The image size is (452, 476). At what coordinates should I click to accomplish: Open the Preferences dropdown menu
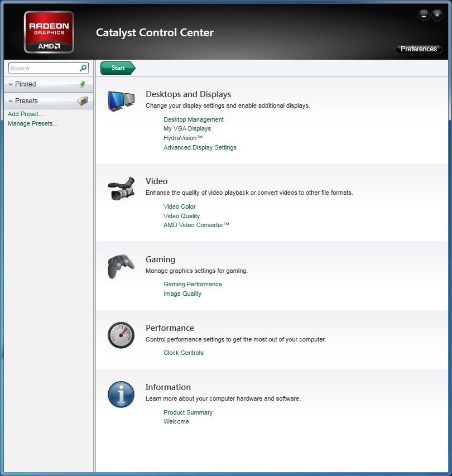coord(419,49)
